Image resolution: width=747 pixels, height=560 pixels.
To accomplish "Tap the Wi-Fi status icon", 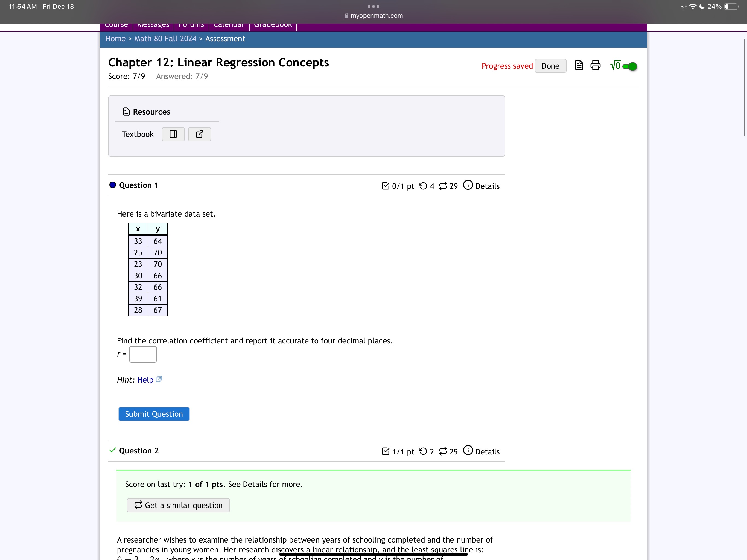I will pyautogui.click(x=693, y=6).
